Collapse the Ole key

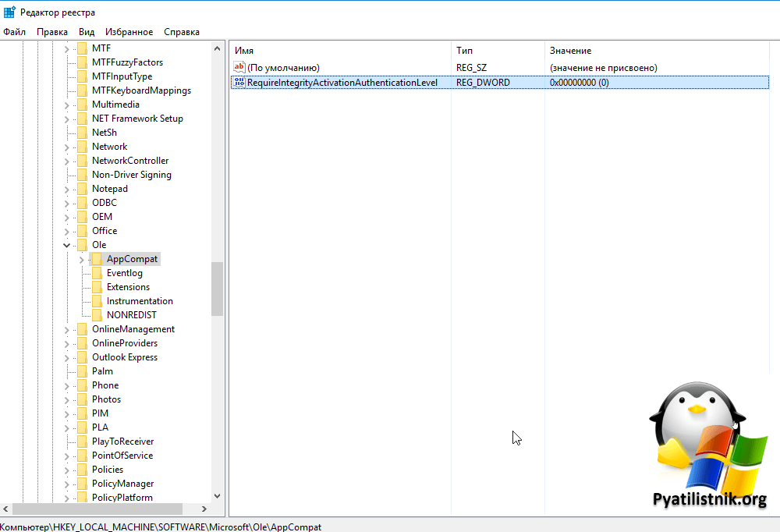67,245
